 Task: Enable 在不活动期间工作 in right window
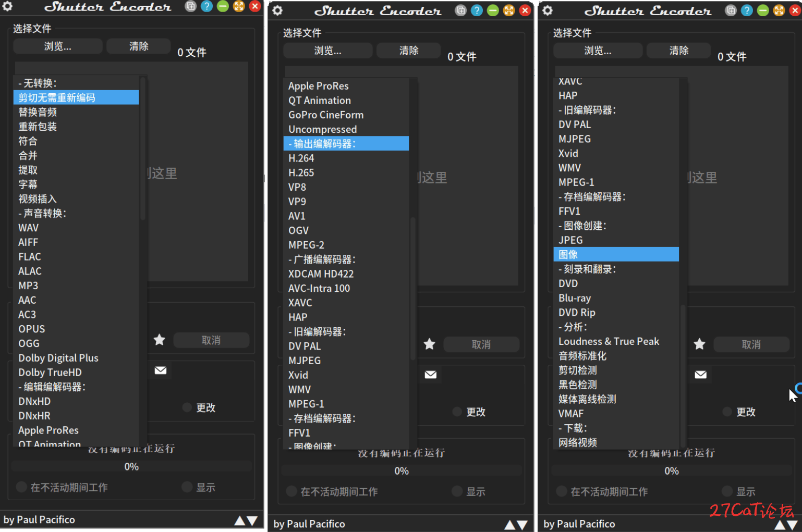pos(562,491)
